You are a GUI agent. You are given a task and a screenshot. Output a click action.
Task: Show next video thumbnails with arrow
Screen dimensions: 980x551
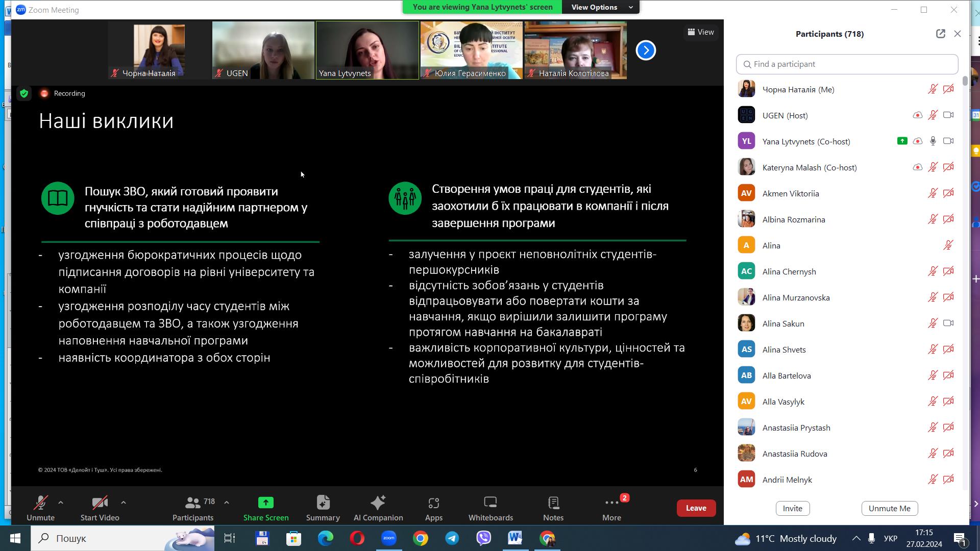tap(646, 50)
